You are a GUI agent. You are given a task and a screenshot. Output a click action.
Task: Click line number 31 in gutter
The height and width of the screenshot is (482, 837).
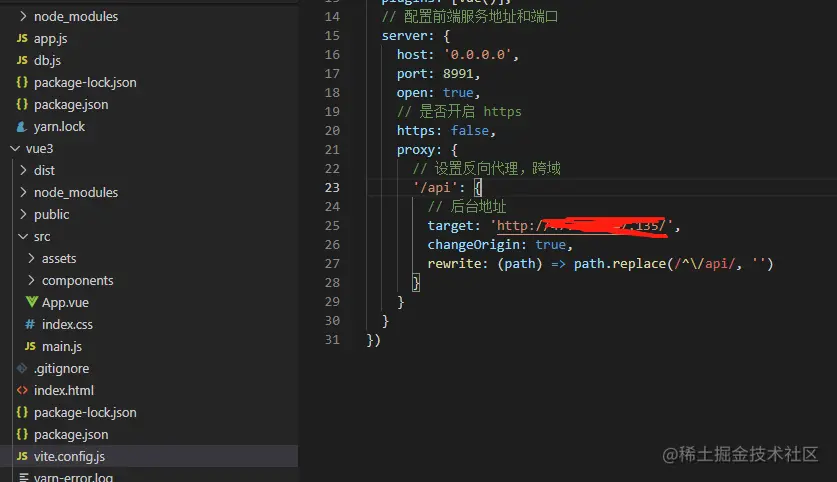332,339
